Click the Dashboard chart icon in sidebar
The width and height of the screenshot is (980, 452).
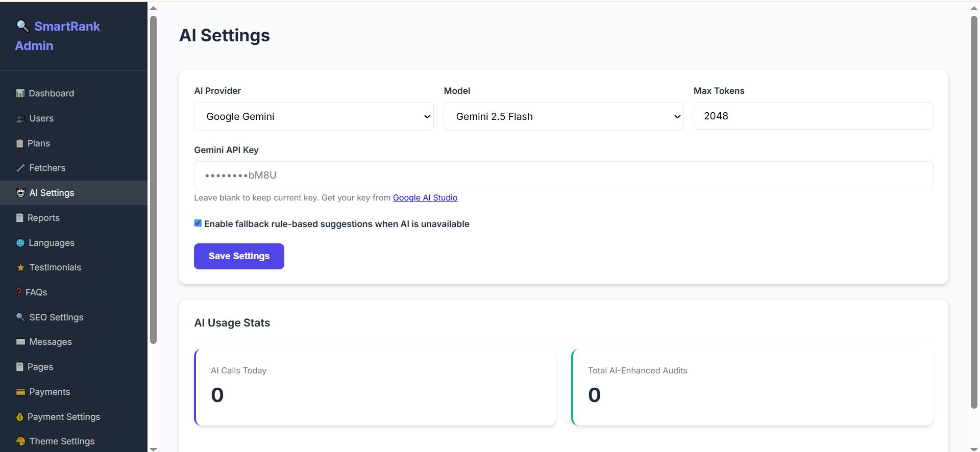point(20,93)
